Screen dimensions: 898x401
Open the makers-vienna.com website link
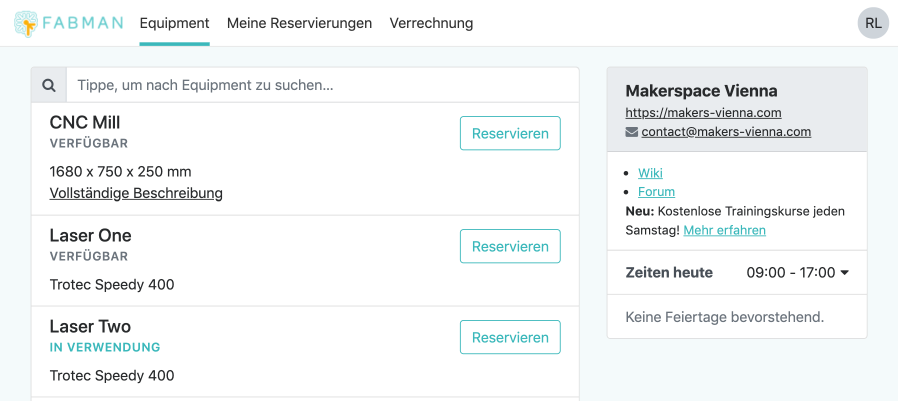tap(703, 113)
